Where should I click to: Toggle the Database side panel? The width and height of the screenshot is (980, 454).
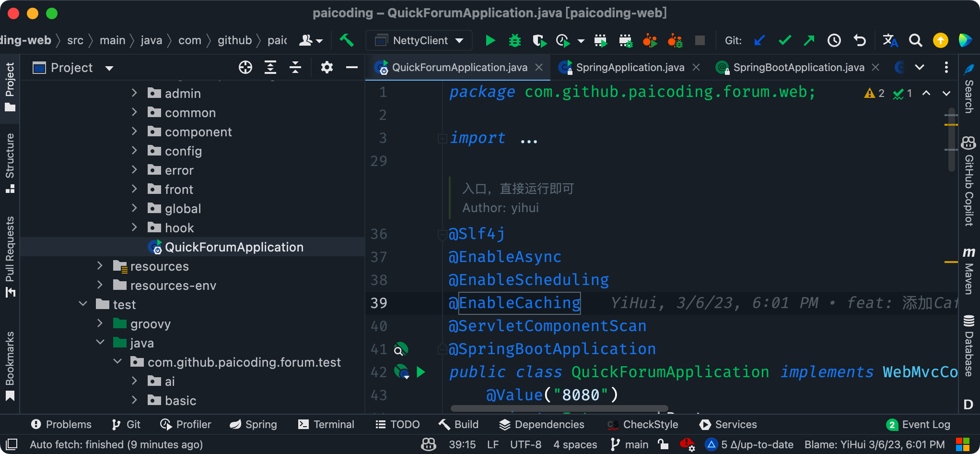point(969,346)
